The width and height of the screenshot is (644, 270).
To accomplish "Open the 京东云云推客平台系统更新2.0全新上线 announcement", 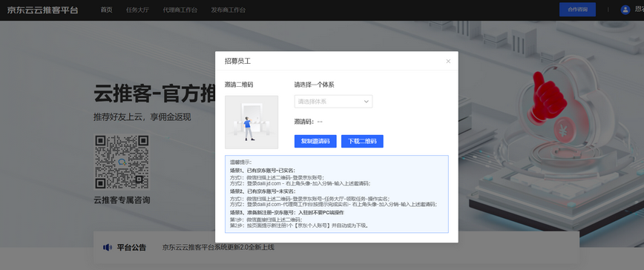I will pos(218,248).
